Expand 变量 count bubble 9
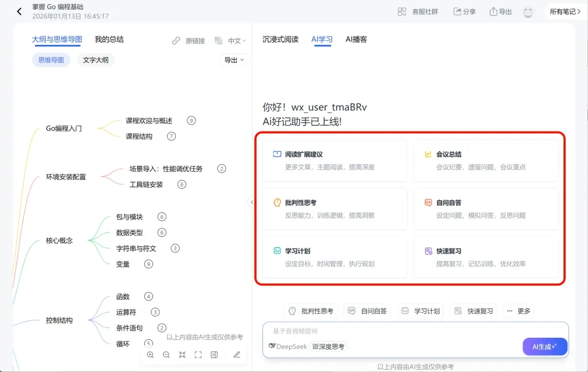This screenshot has height=372, width=588. click(x=149, y=264)
